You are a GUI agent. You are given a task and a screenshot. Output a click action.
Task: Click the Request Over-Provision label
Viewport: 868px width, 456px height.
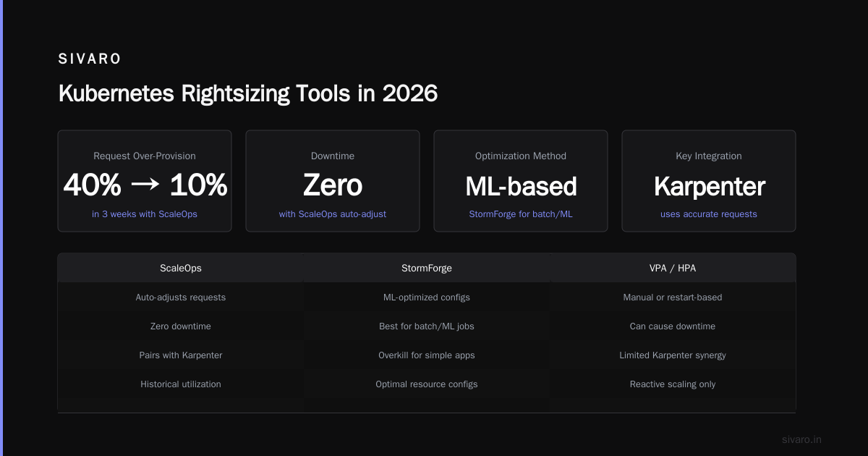145,156
